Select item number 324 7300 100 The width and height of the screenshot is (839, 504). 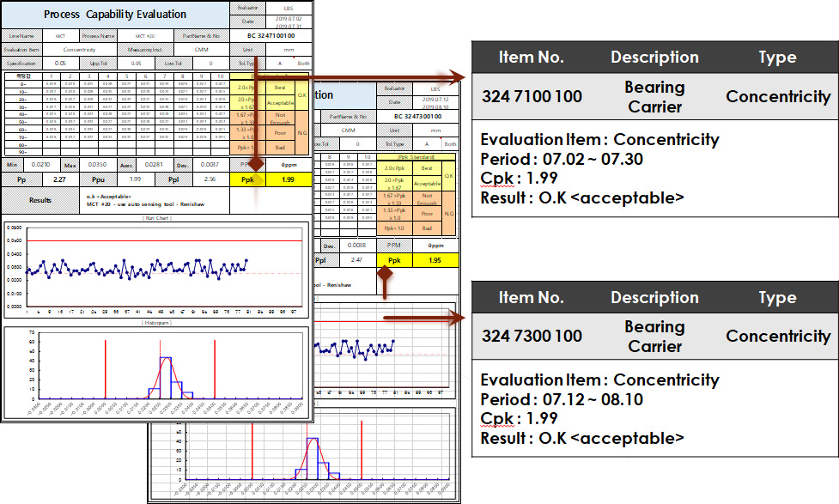tap(532, 336)
